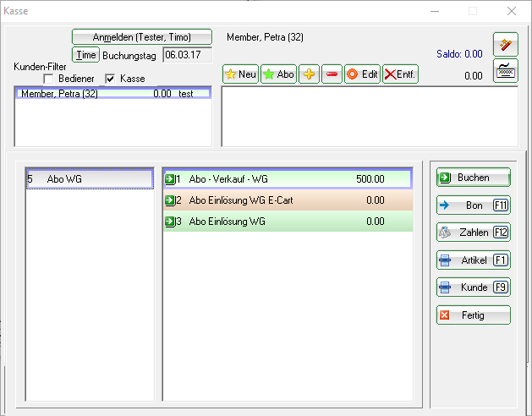Close the Kasse window
The height and width of the screenshot is (416, 532).
(512, 11)
